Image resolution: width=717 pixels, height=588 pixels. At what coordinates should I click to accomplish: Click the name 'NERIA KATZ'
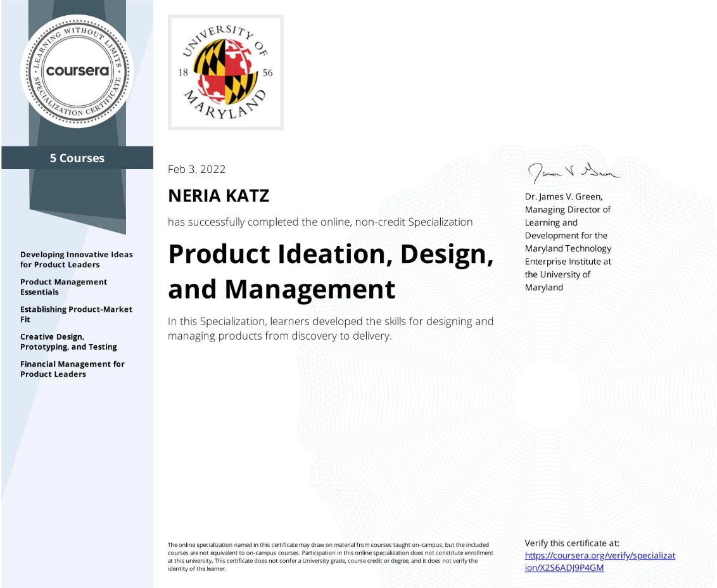pos(219,196)
